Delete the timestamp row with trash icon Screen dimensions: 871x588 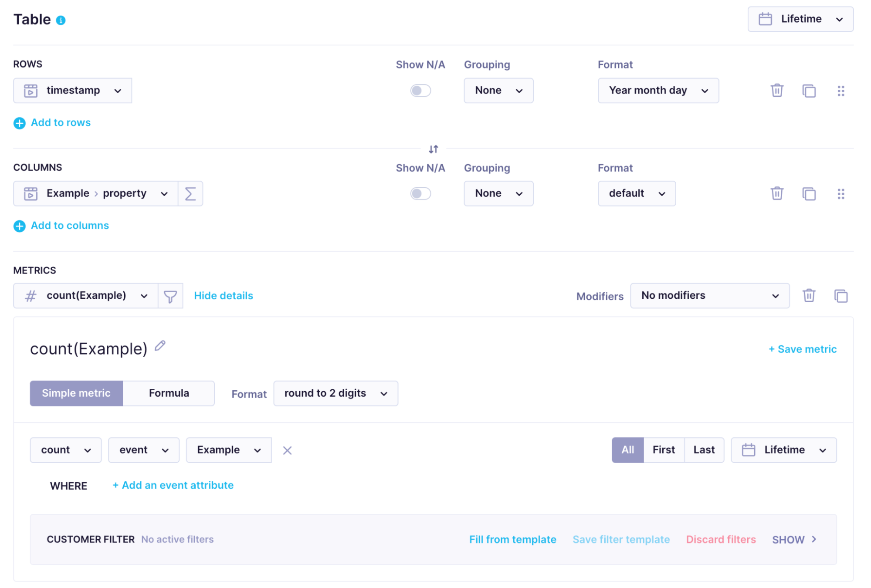(x=776, y=91)
